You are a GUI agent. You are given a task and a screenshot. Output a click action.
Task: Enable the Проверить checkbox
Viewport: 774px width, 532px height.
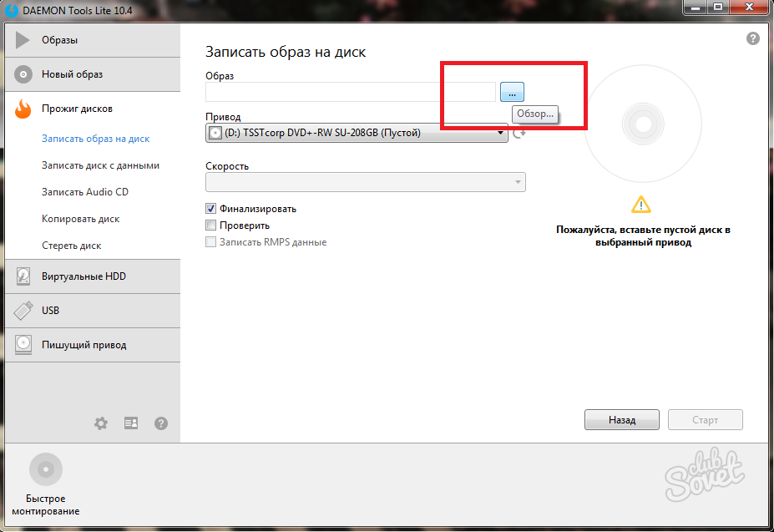tap(211, 225)
